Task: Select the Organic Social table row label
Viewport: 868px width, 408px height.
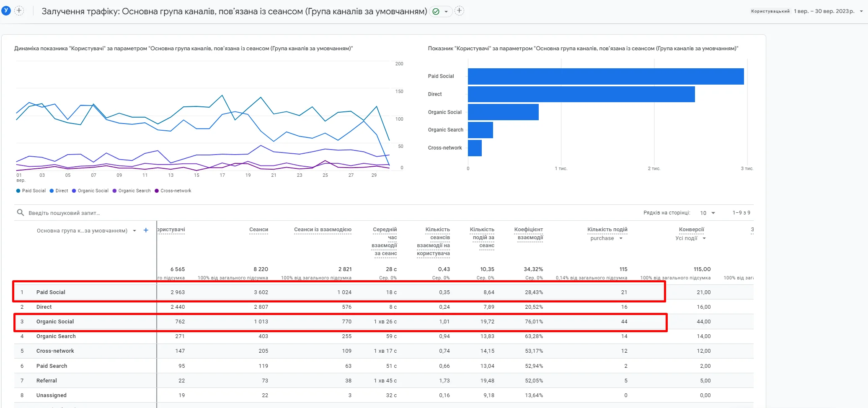Action: [x=55, y=322]
